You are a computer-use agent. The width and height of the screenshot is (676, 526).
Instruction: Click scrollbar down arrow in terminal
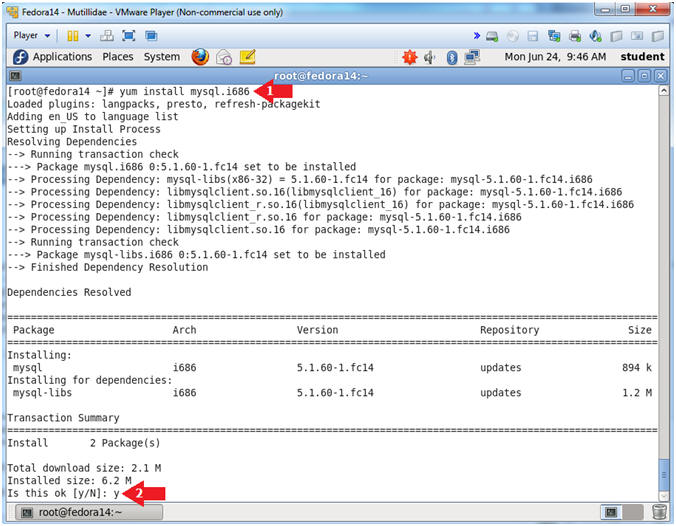pyautogui.click(x=663, y=496)
